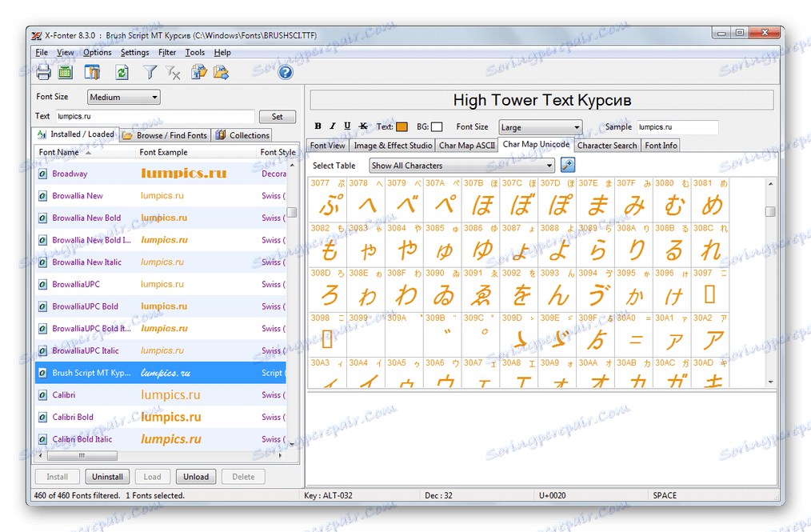Select the Browallia New Bold font row
The height and width of the screenshot is (532, 811).
pyautogui.click(x=160, y=218)
